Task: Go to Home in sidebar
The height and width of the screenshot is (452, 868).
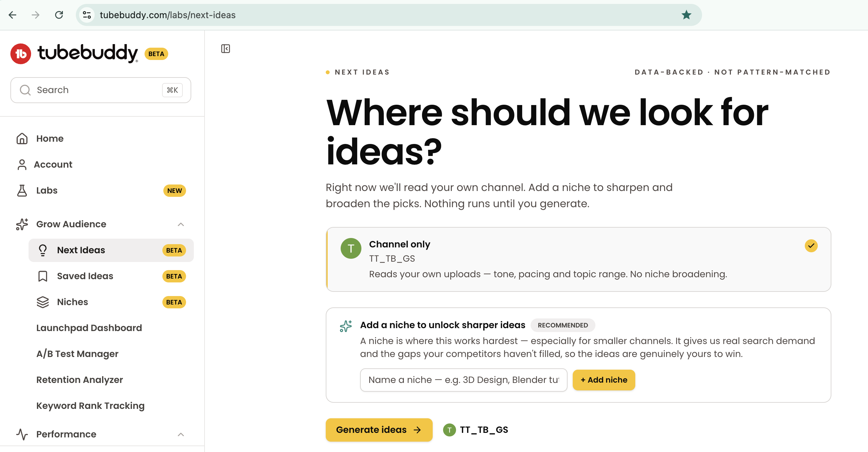Action: (x=50, y=138)
